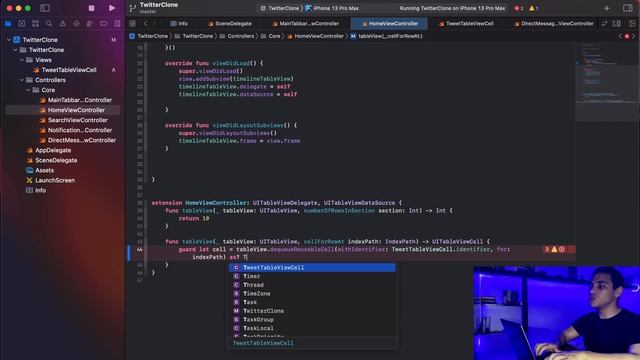The image size is (640, 360).
Task: Open the Report navigator
Action: click(117, 24)
